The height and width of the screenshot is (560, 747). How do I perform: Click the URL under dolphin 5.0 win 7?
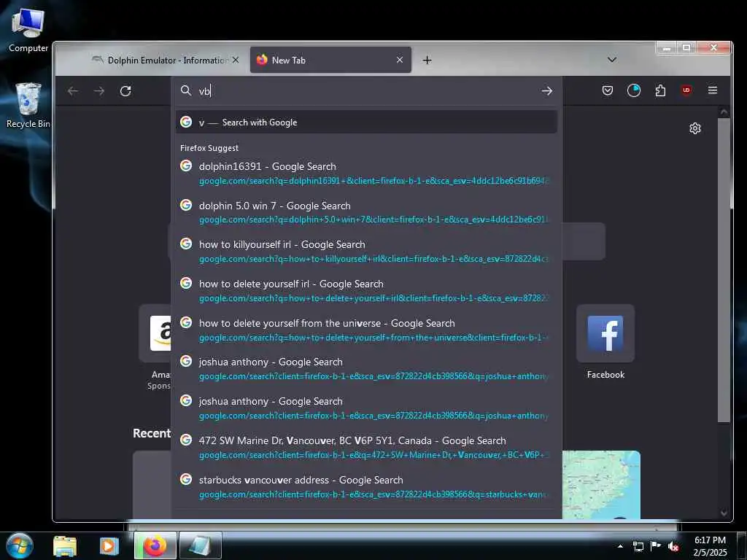click(374, 219)
